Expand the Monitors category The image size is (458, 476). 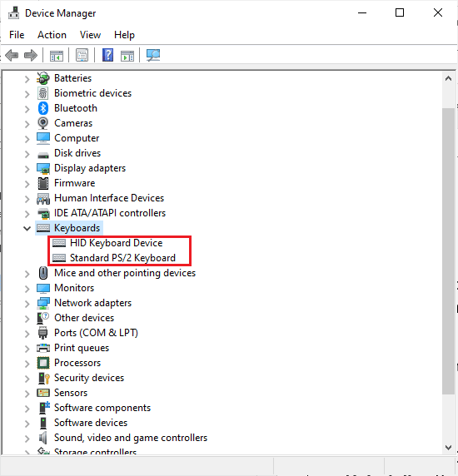coord(27,289)
